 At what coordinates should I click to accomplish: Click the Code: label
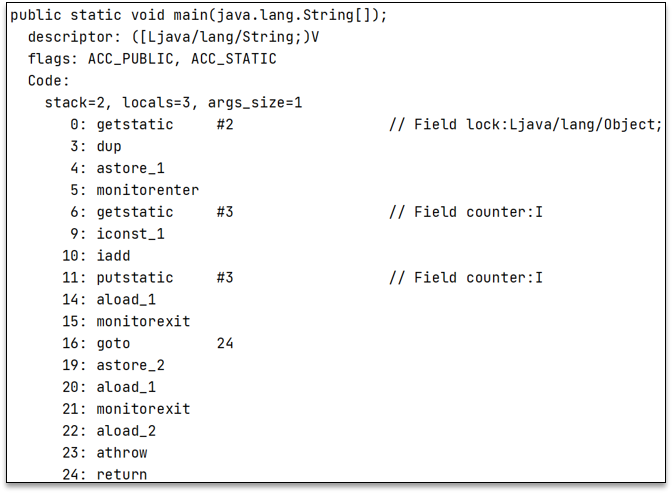[48, 81]
